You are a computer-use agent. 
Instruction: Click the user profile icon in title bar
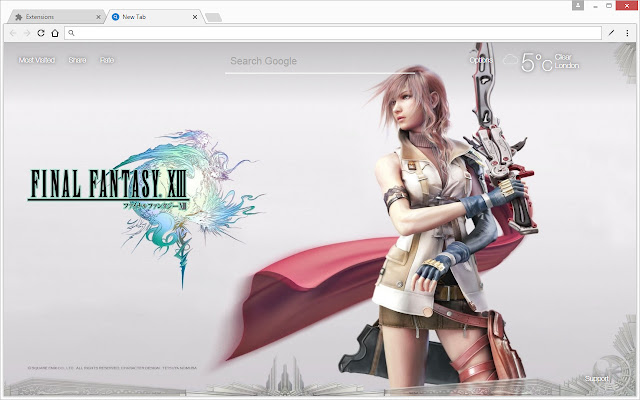(x=578, y=5)
